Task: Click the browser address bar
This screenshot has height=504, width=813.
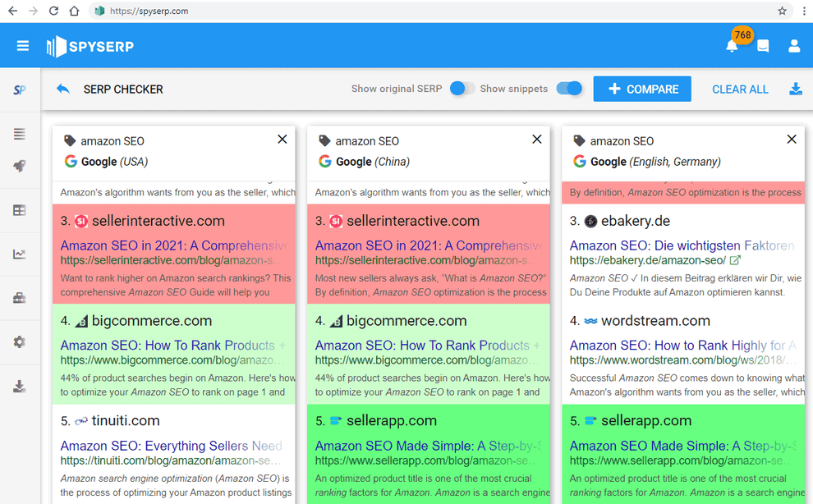Action: pos(328,11)
